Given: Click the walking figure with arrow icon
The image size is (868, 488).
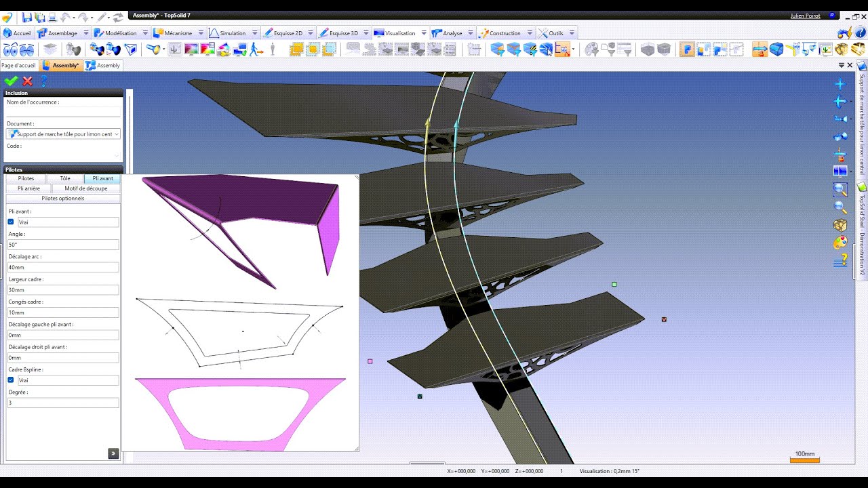Looking at the screenshot, I should [x=256, y=49].
